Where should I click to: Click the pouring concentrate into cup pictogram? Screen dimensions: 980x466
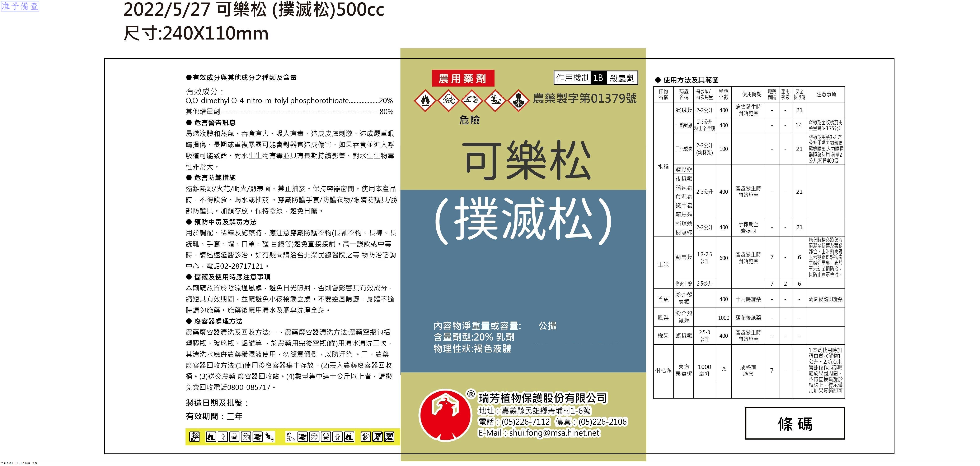click(269, 437)
